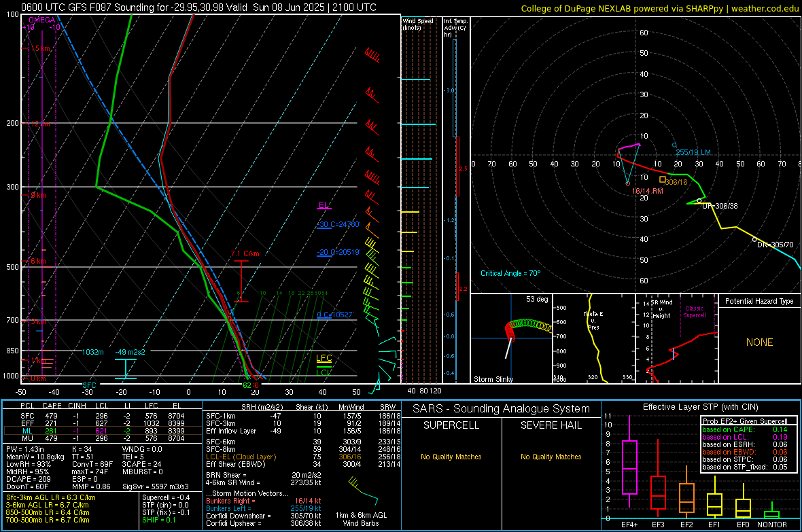This screenshot has width=802, height=532.
Task: Click the Bunkers Left = storm motion line
Action: (264, 508)
